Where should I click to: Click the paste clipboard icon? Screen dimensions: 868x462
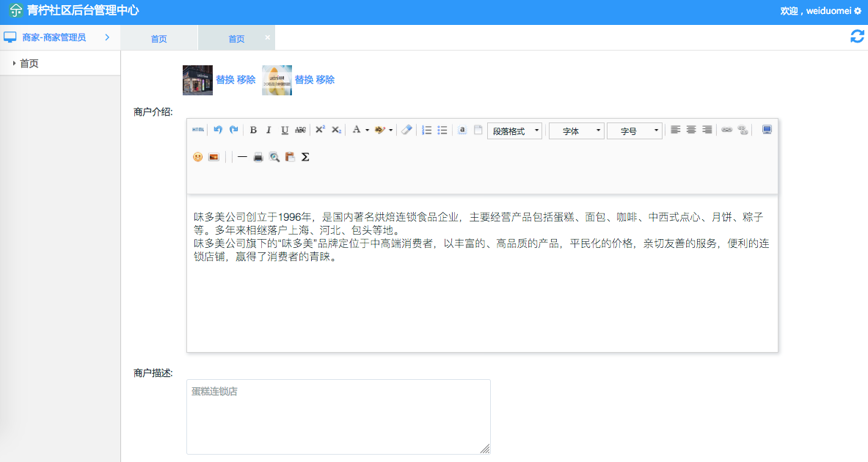pyautogui.click(x=290, y=157)
